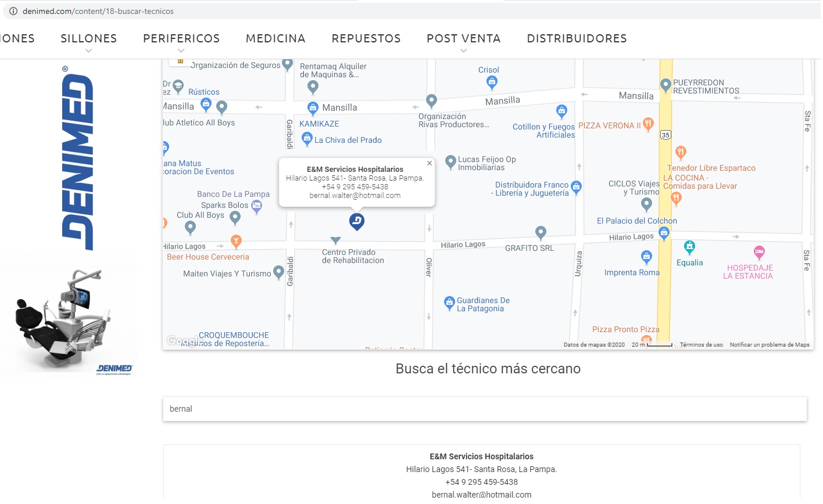Click the PIZZA VERONA II restaurant pin
823x504 pixels.
tap(649, 124)
